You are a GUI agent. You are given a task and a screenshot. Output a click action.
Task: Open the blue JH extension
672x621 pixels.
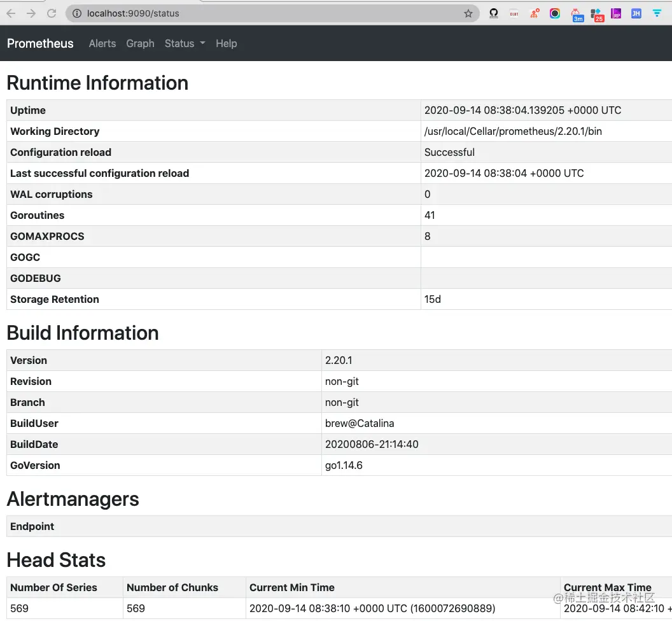tap(636, 13)
